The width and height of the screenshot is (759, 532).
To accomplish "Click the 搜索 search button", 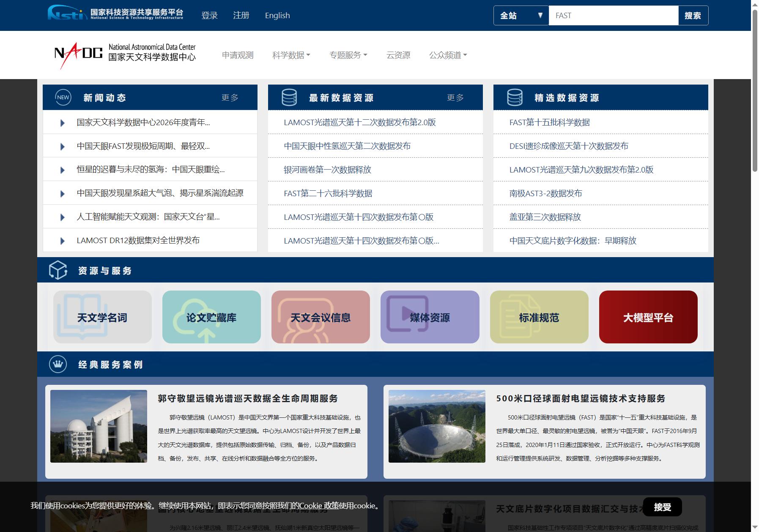I will (x=693, y=16).
